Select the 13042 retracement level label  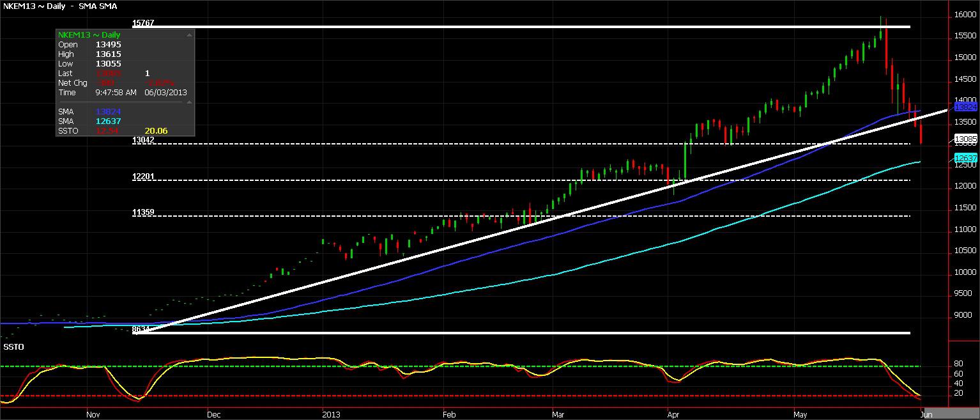(x=144, y=139)
